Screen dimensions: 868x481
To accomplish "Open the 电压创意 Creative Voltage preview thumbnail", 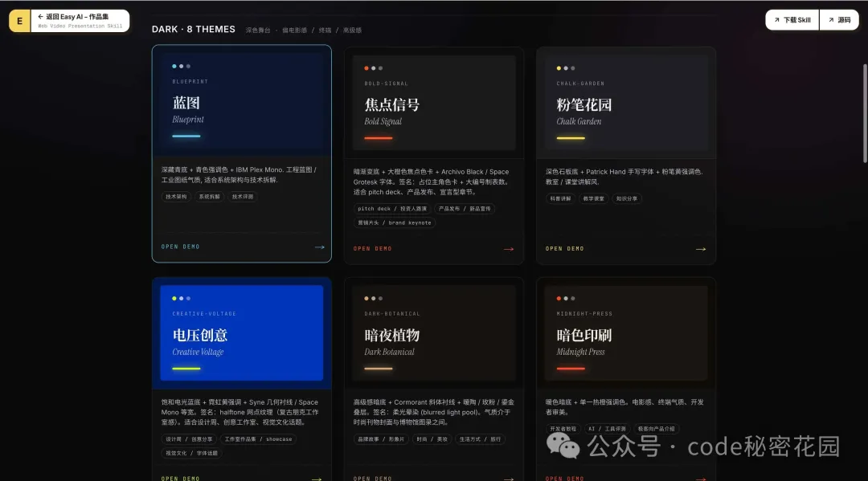I will click(x=242, y=332).
